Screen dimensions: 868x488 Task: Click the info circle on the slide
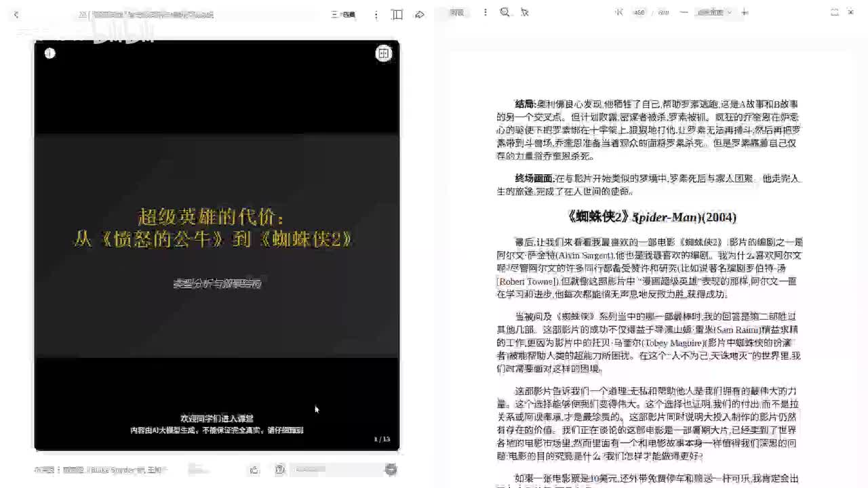50,54
